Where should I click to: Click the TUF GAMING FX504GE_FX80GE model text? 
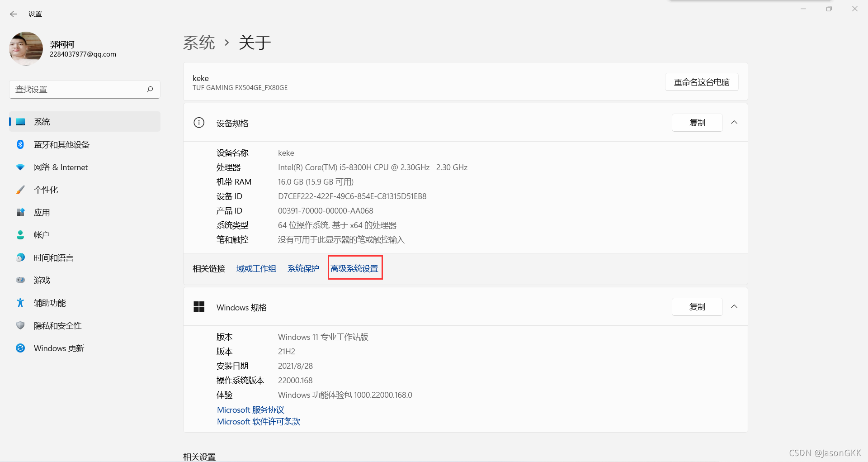[240, 88]
